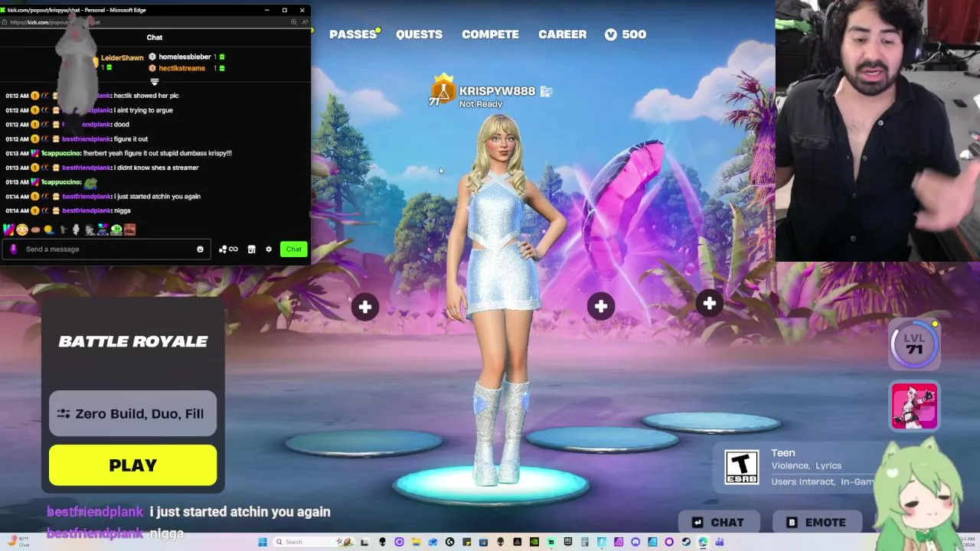Open the pink character shop thumbnail

(914, 406)
